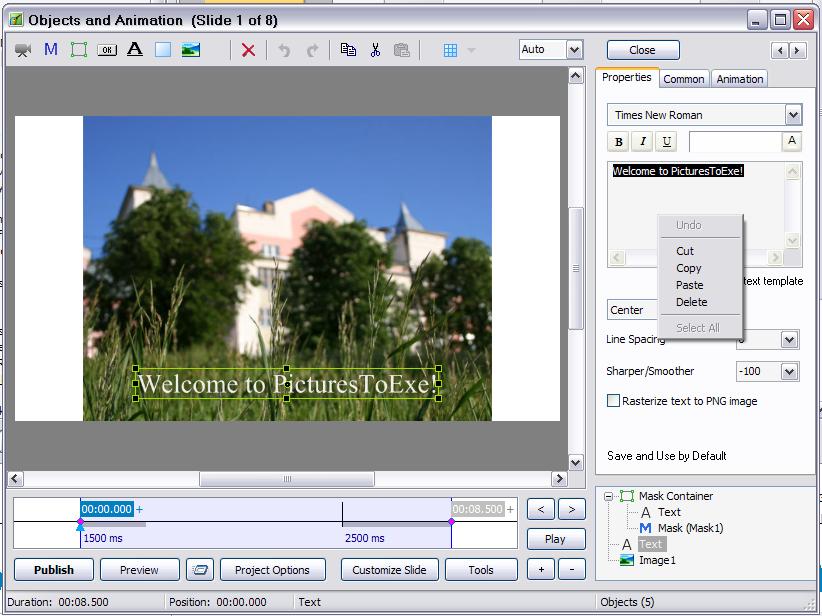Click Save and Use by Default
This screenshot has width=822, height=616.
(x=666, y=456)
